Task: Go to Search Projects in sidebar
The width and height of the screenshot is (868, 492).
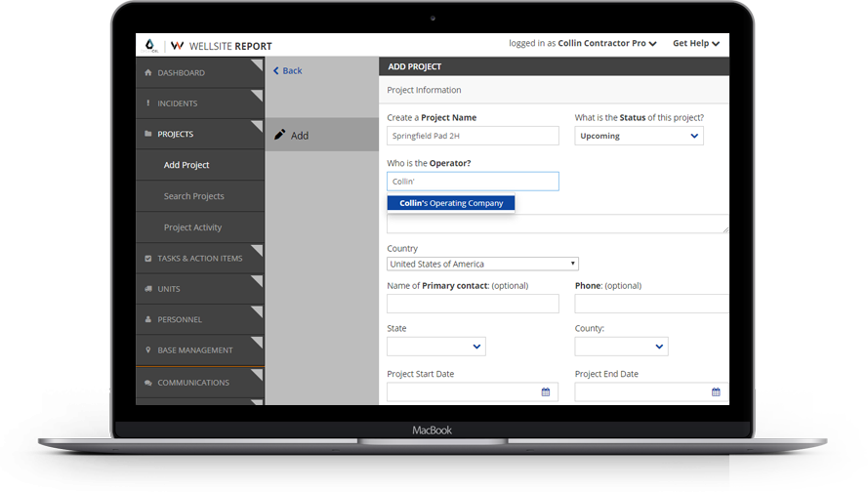Action: click(x=193, y=196)
